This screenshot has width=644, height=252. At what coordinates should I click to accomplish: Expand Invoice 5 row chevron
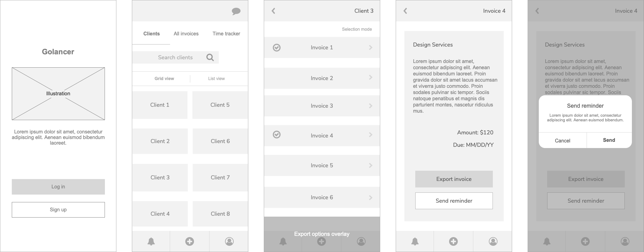371,165
